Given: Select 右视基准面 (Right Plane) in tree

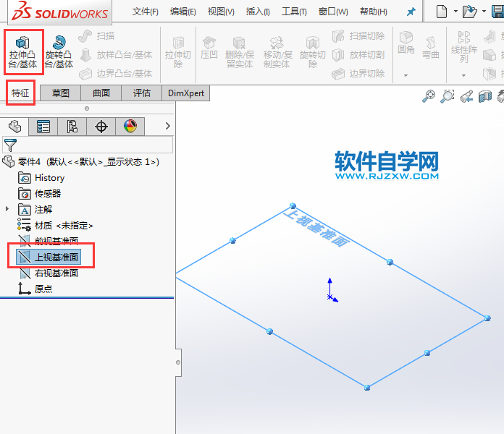Looking at the screenshot, I should [x=49, y=273].
